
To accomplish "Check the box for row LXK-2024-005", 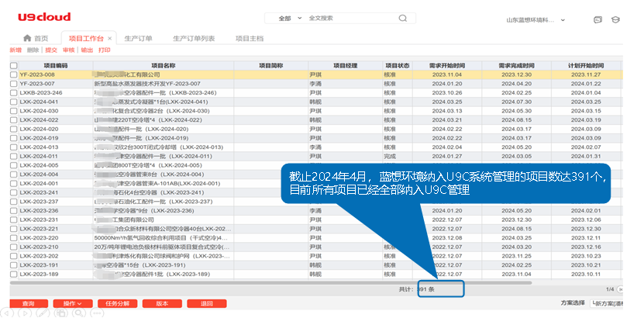I will (x=13, y=165).
